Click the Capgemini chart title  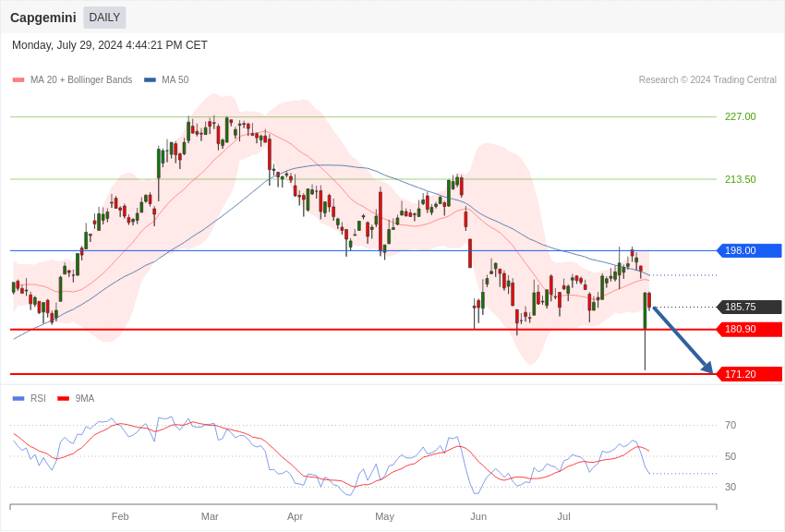click(43, 18)
